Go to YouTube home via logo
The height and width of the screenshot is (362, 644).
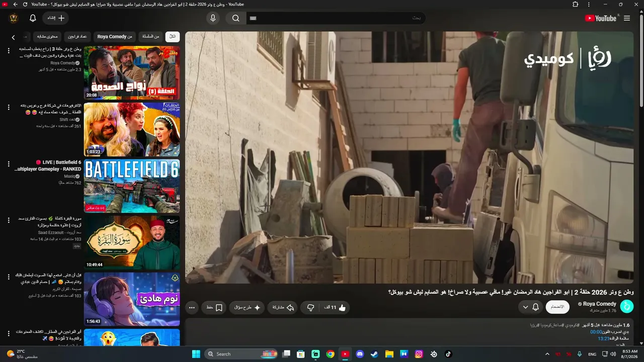click(601, 18)
